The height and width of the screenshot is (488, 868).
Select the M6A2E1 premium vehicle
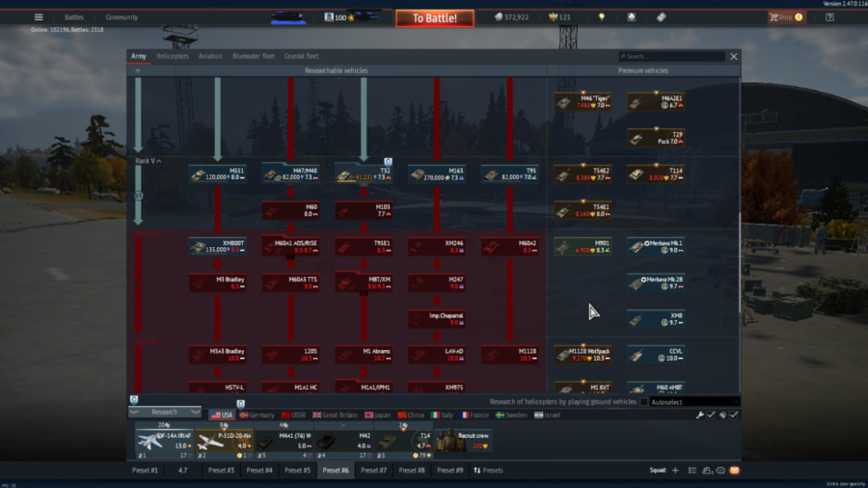(656, 102)
